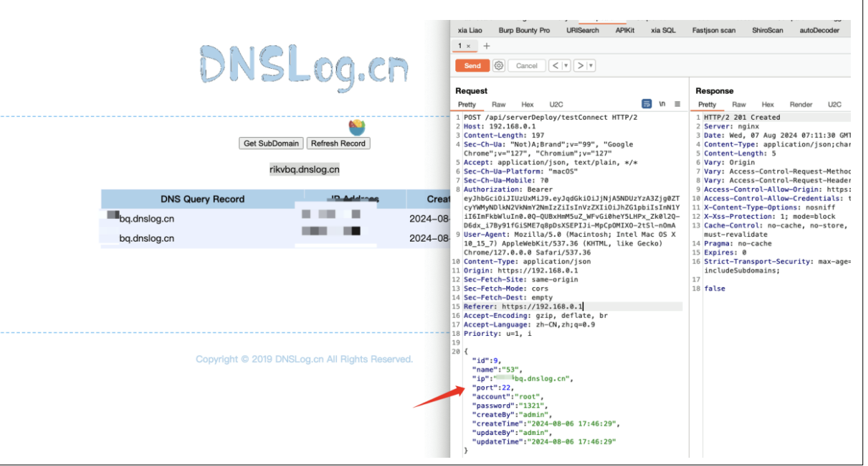
Task: Click the "name":"53" JSON line
Action: pyautogui.click(x=496, y=369)
